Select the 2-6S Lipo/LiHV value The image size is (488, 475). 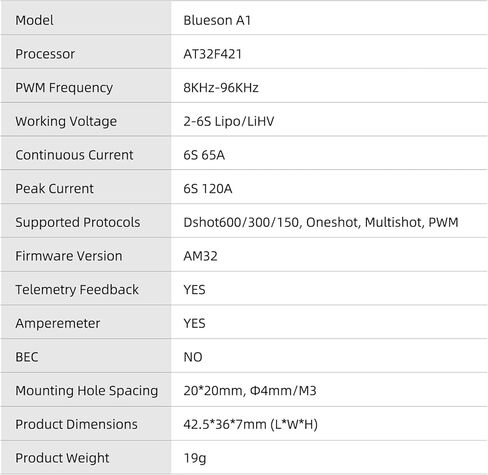[x=229, y=121]
